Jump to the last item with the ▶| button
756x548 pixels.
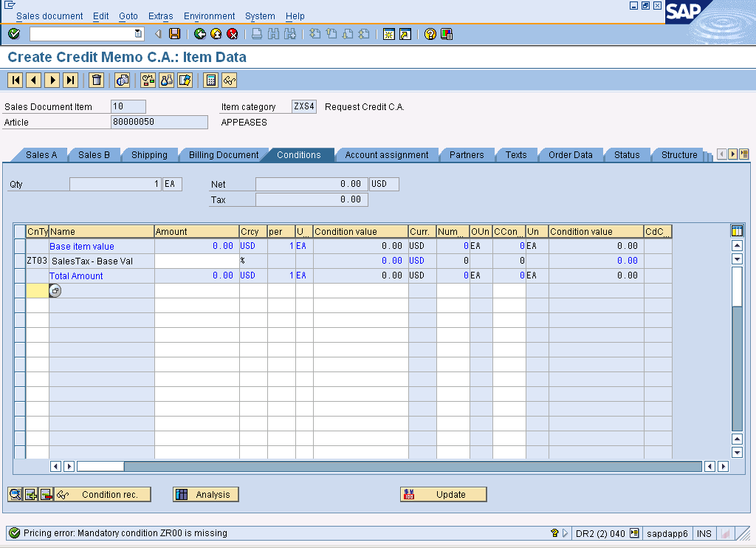pos(70,80)
